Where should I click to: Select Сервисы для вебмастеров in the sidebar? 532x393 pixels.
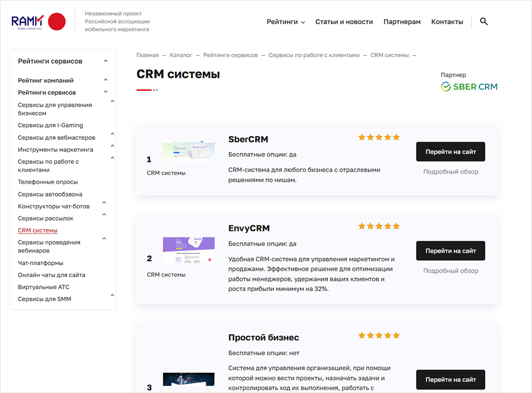[57, 138]
